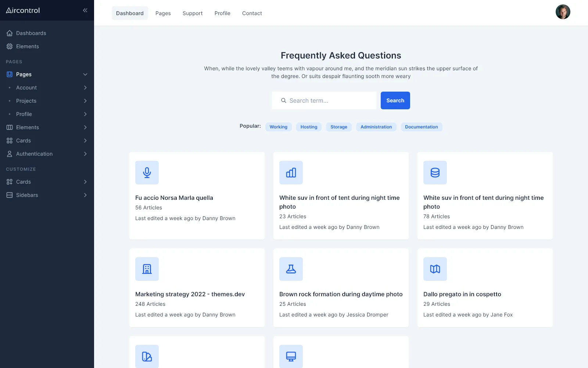The image size is (588, 368).
Task: Click 'Last edited a week ago by Jane Fox'
Action: (468, 315)
